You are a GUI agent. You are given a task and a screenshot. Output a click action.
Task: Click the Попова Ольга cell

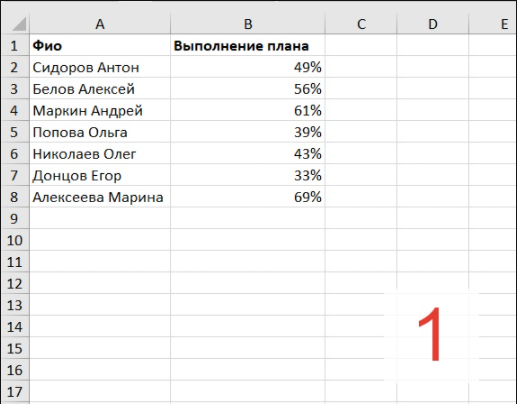(100, 132)
